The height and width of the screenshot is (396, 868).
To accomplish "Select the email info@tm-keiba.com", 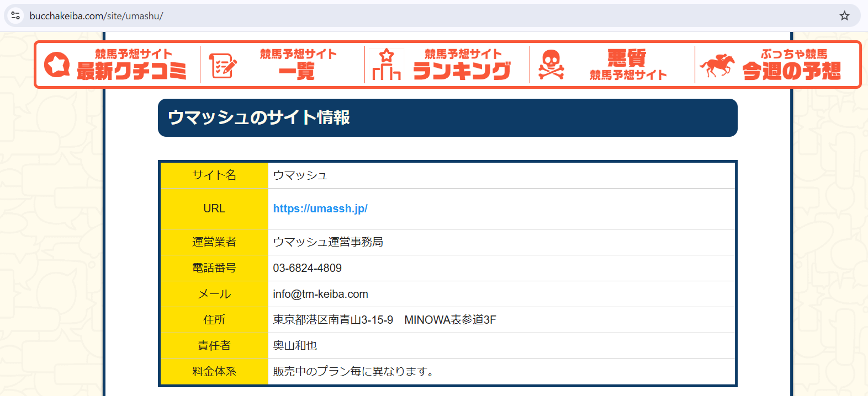I will point(320,294).
